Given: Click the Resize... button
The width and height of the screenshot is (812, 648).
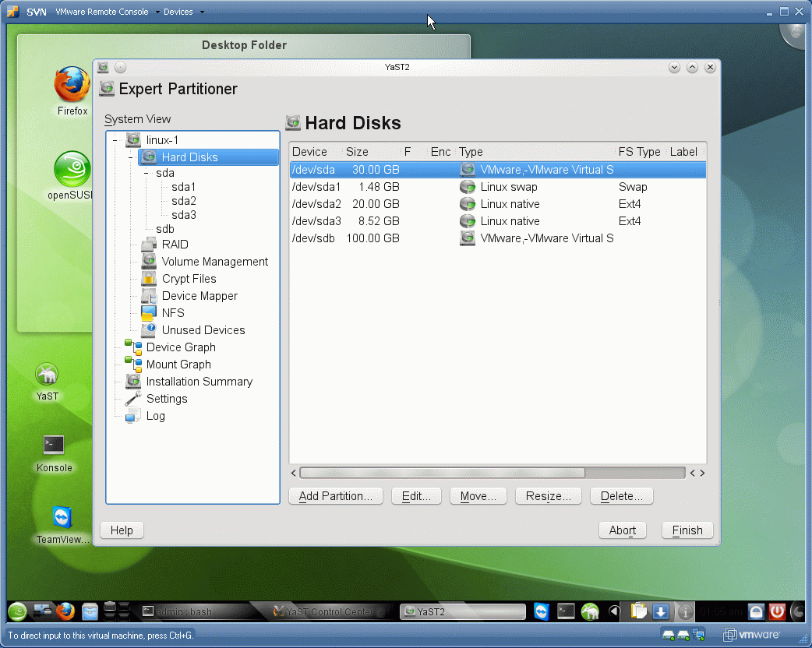Looking at the screenshot, I should coord(549,496).
